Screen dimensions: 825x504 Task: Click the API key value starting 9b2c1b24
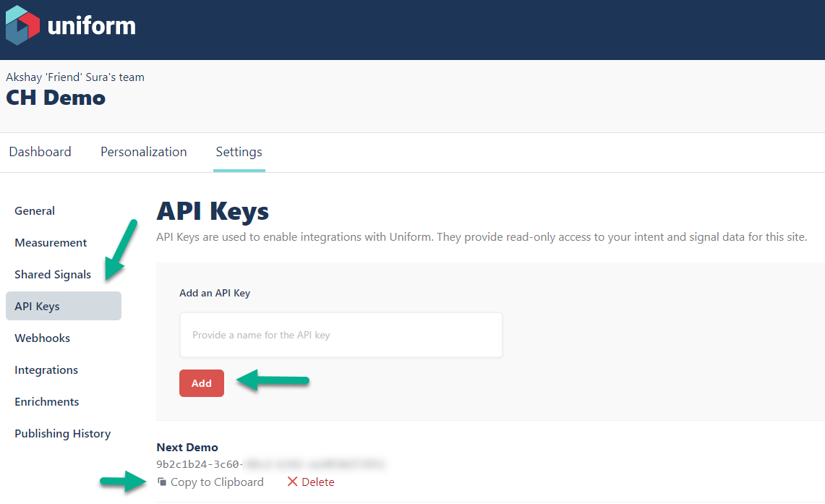(x=271, y=464)
